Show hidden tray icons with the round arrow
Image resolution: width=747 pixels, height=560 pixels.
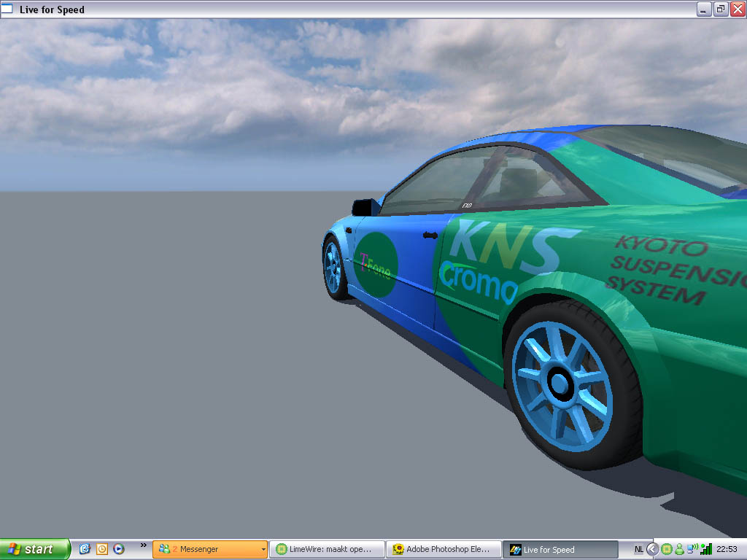[652, 549]
